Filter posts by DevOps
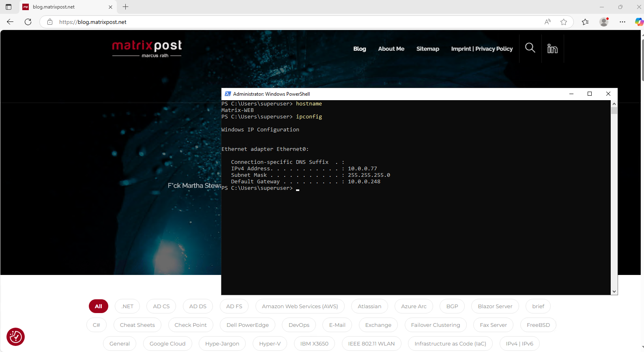 click(299, 325)
